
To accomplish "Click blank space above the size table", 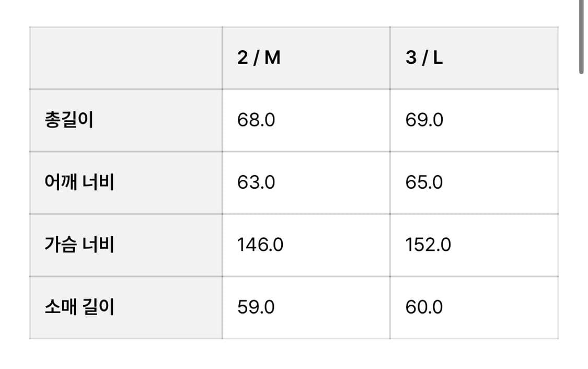I will 293,13.
